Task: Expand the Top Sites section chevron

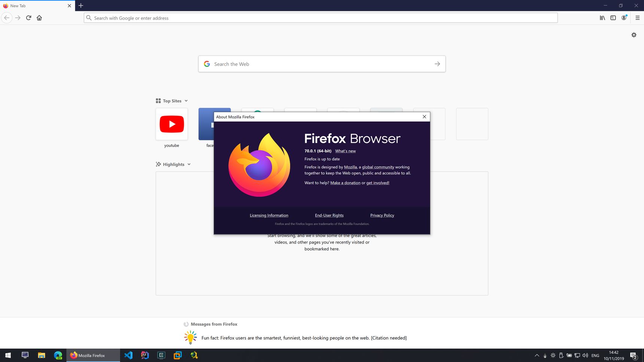Action: tap(186, 101)
